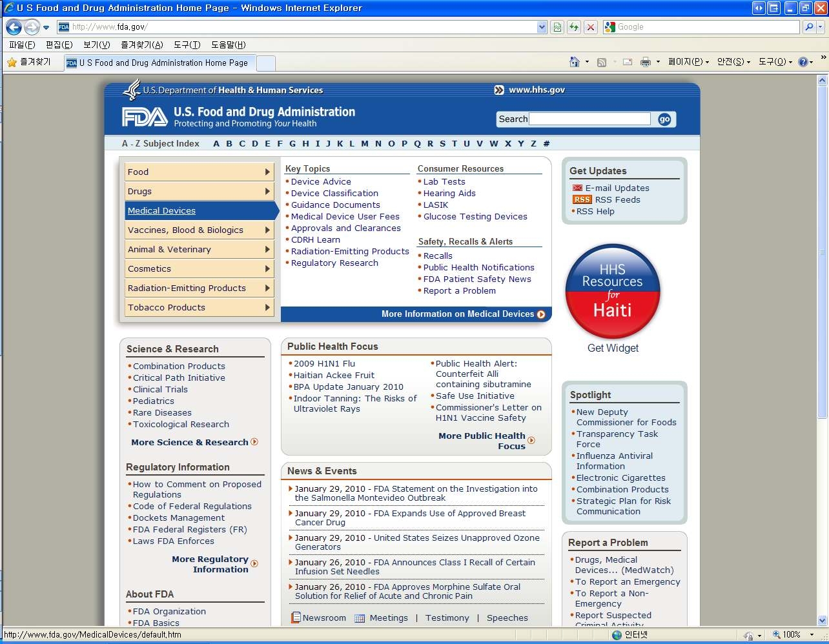This screenshot has height=644, width=829.
Task: Click the scroll up arrow of page scrollbar
Action: pos(822,81)
